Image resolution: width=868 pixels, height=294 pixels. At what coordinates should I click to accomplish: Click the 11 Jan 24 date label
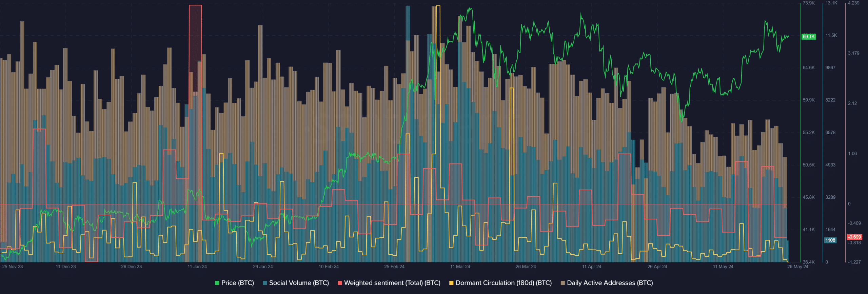(x=197, y=267)
